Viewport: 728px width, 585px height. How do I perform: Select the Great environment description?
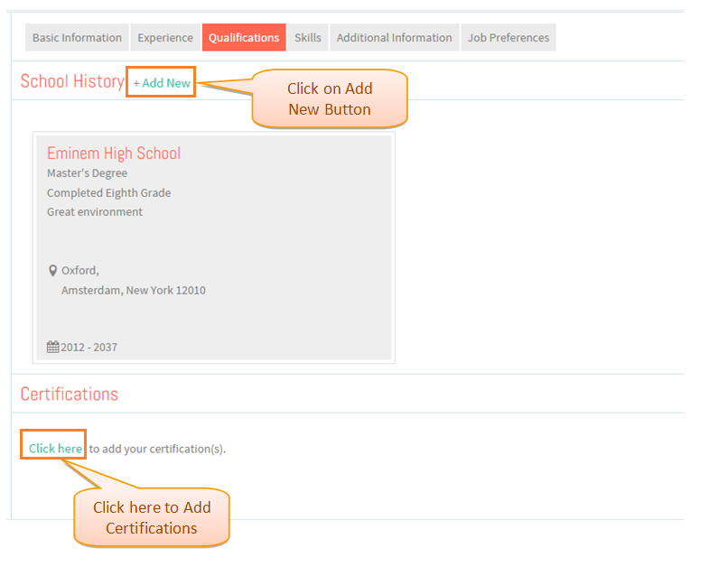pos(94,211)
